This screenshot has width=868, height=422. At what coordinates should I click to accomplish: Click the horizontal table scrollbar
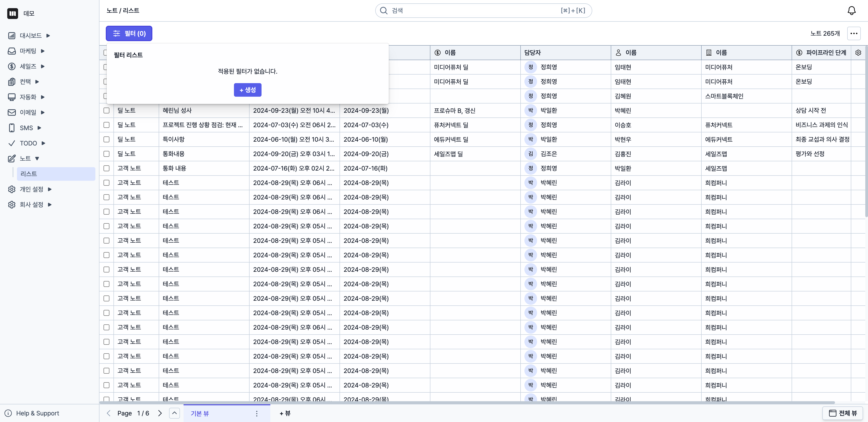[467, 403]
